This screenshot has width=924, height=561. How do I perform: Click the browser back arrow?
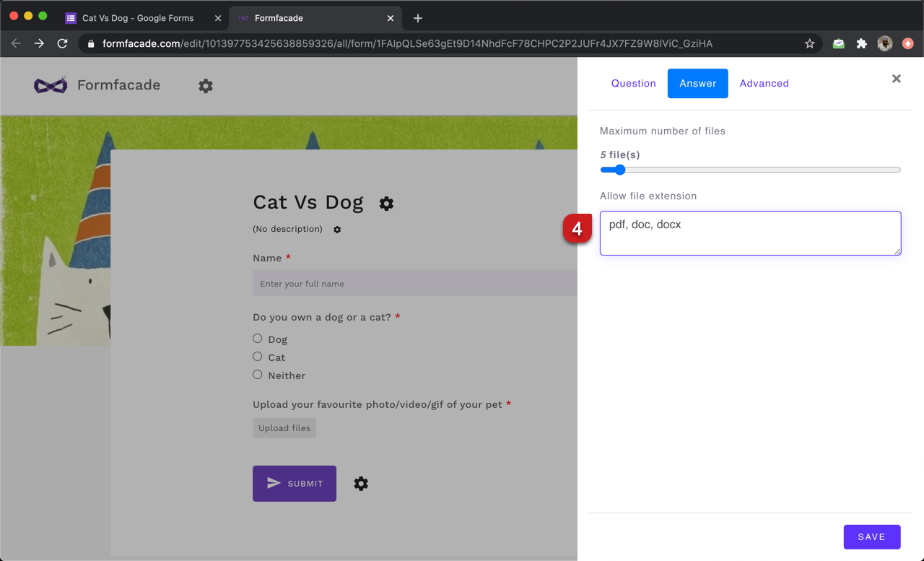coord(16,43)
